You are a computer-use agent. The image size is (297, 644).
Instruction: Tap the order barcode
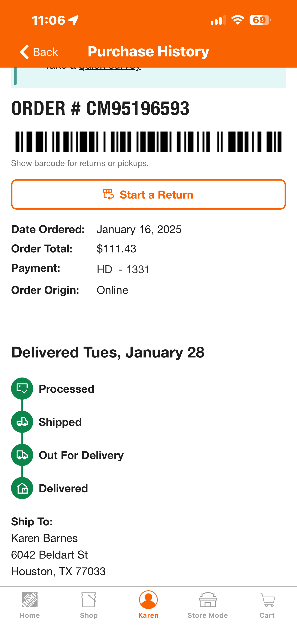pos(148,142)
